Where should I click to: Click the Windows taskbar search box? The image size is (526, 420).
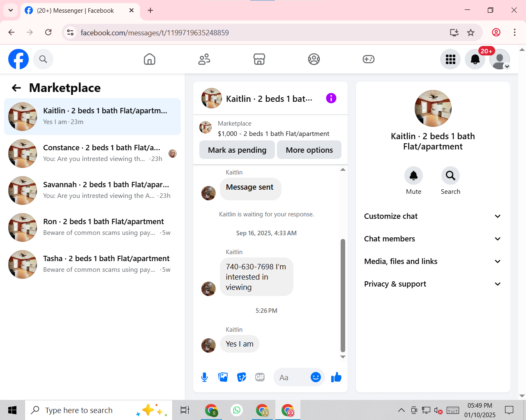pyautogui.click(x=99, y=410)
